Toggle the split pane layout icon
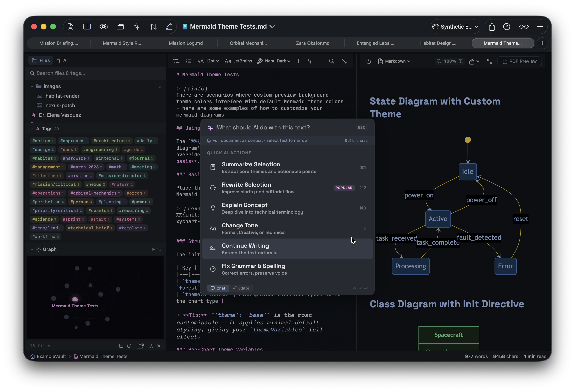 [x=87, y=27]
